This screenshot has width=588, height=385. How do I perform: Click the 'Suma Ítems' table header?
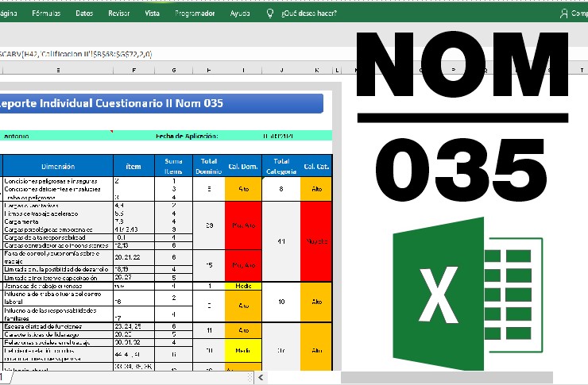[174, 166]
